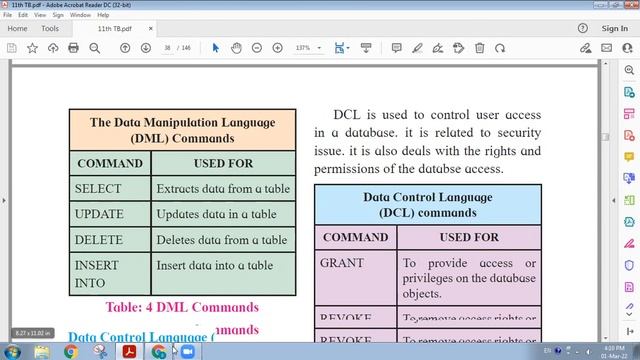Zoom out with minus icon

coord(257,48)
